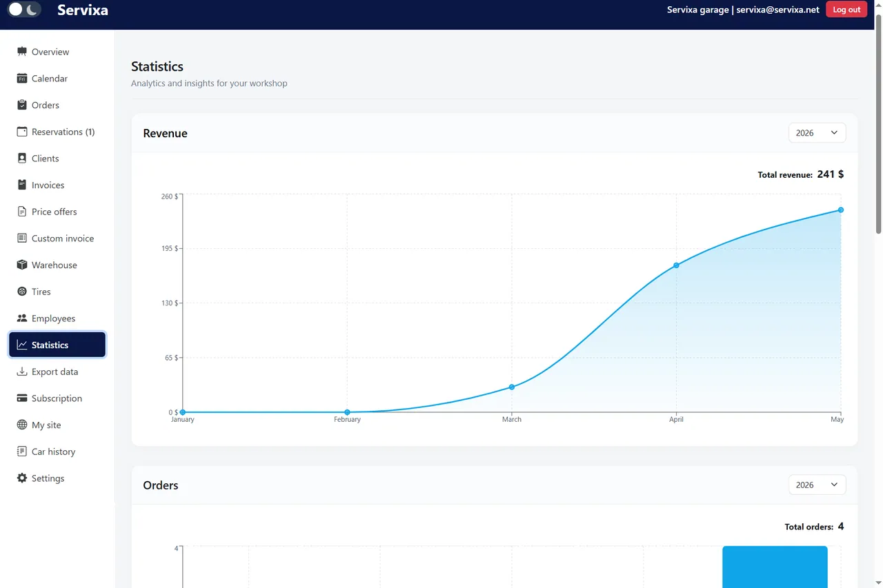Viewport: 883px width, 588px height.
Task: Click the February x-axis label
Action: (x=347, y=419)
